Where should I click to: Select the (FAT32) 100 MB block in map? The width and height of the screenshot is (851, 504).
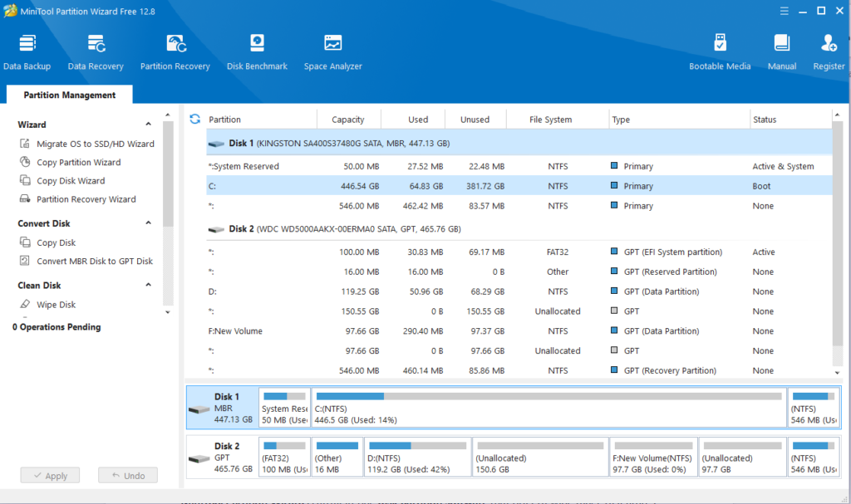click(x=284, y=457)
